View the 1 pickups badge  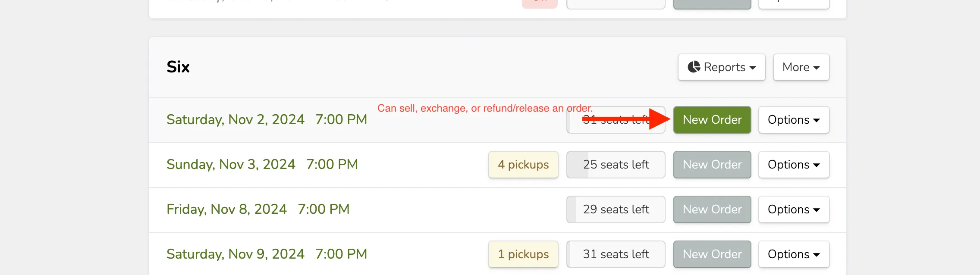click(x=523, y=254)
